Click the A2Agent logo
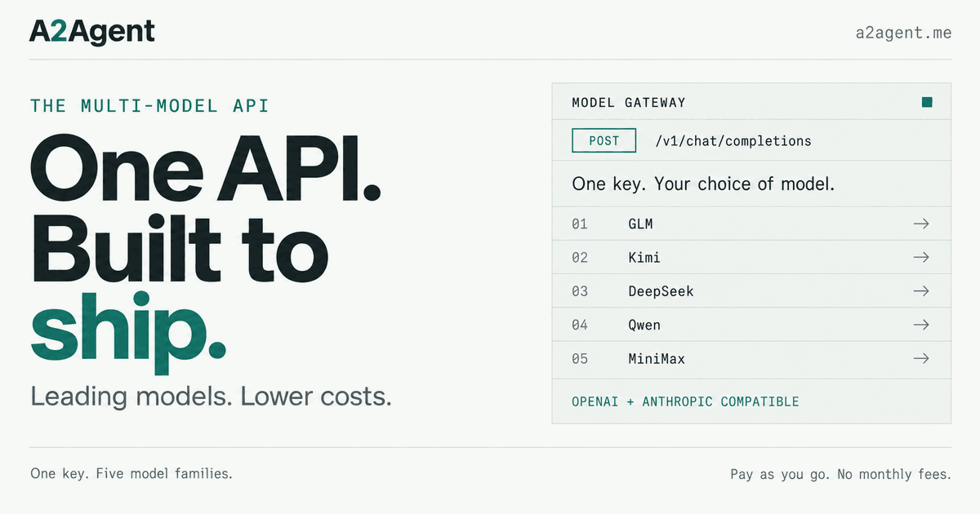The height and width of the screenshot is (514, 980). click(x=92, y=32)
